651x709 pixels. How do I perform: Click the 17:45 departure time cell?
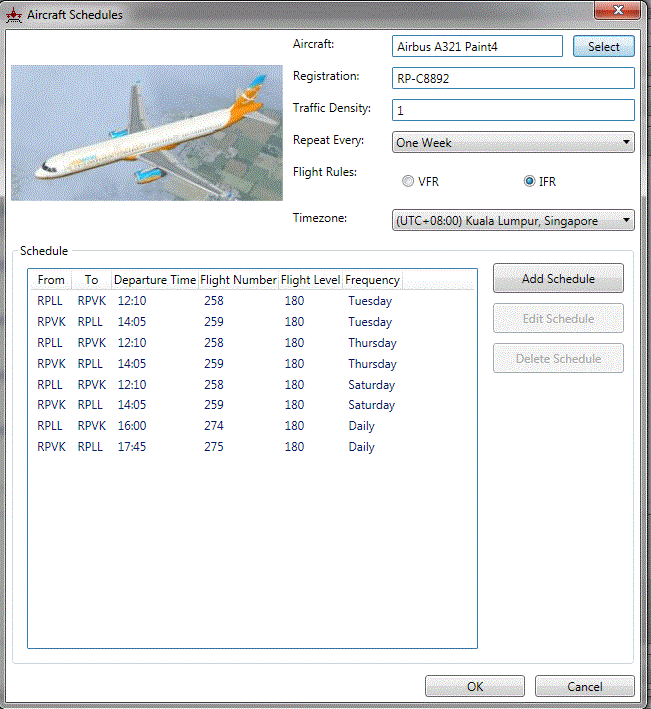coord(132,447)
